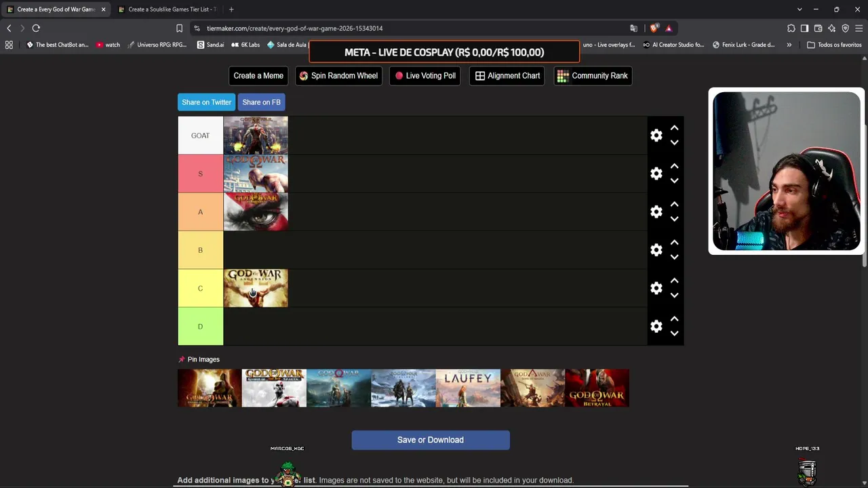Close the Every God of War Game tab
Image resolution: width=868 pixels, height=488 pixels.
tap(103, 9)
